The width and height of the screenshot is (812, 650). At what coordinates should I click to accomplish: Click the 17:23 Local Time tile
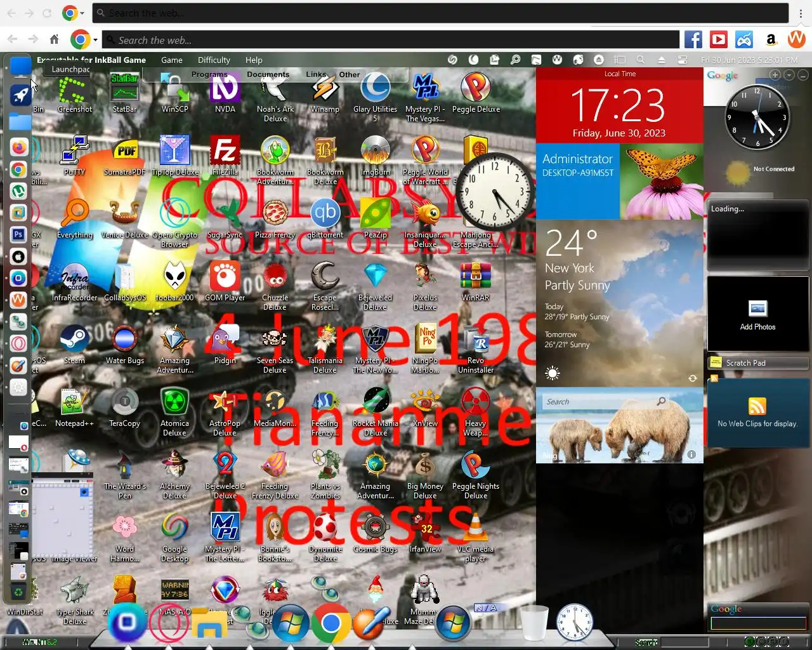coord(619,106)
